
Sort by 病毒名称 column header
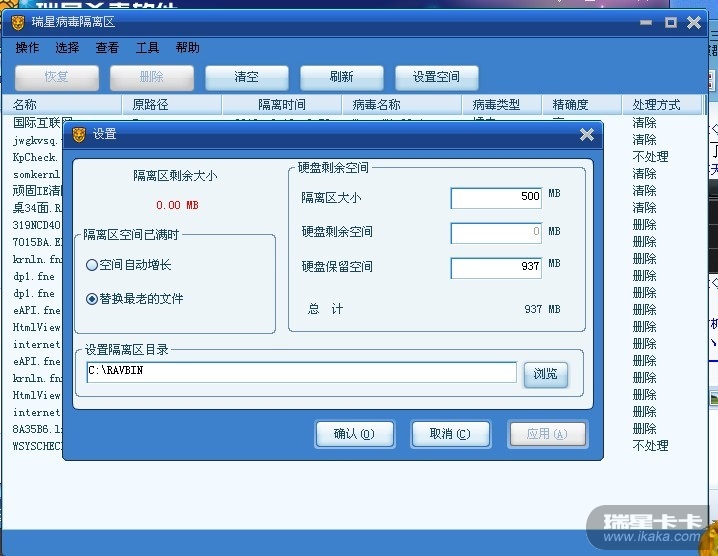[402, 105]
